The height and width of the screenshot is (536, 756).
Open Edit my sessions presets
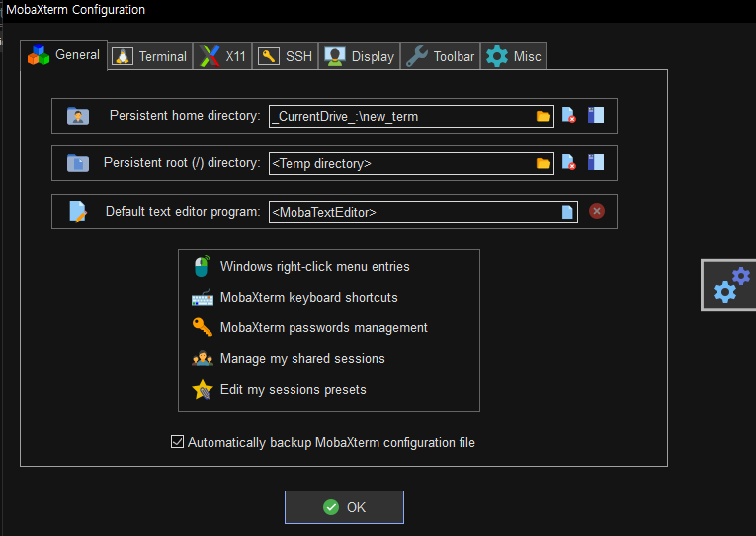(294, 390)
